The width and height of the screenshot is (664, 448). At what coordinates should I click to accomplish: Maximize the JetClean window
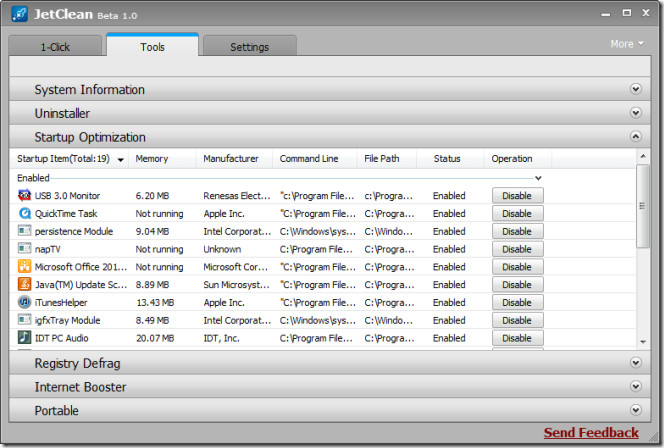tap(627, 13)
